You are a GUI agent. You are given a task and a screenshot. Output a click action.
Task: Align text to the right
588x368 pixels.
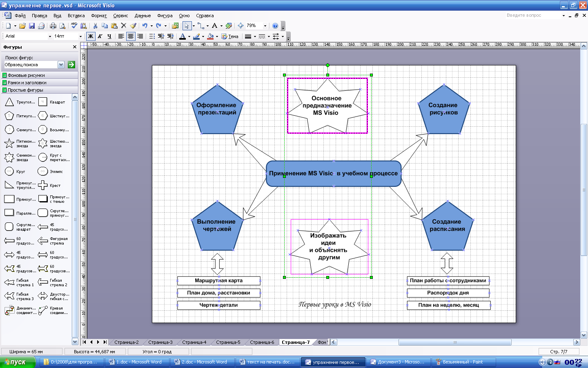click(x=140, y=36)
